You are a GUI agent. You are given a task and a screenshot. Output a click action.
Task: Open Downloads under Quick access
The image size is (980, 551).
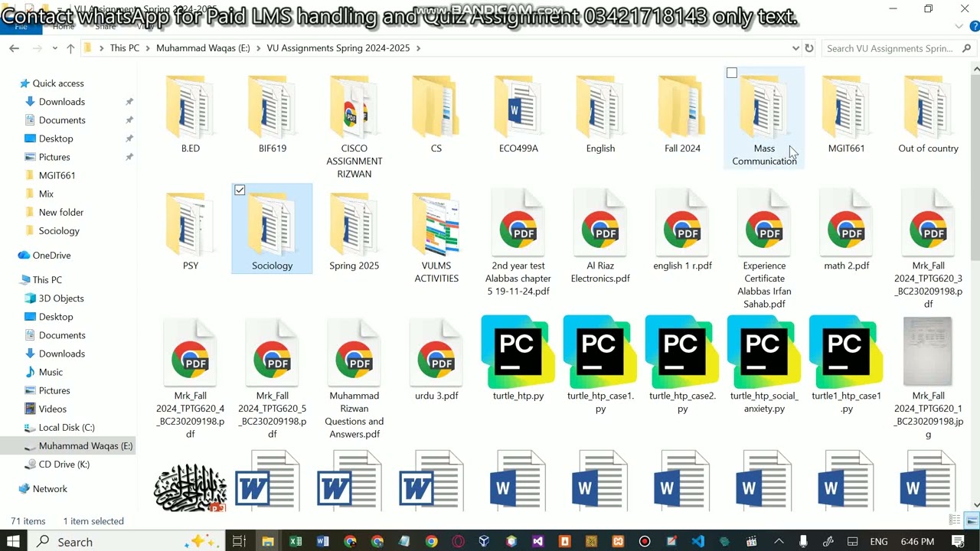(x=62, y=102)
